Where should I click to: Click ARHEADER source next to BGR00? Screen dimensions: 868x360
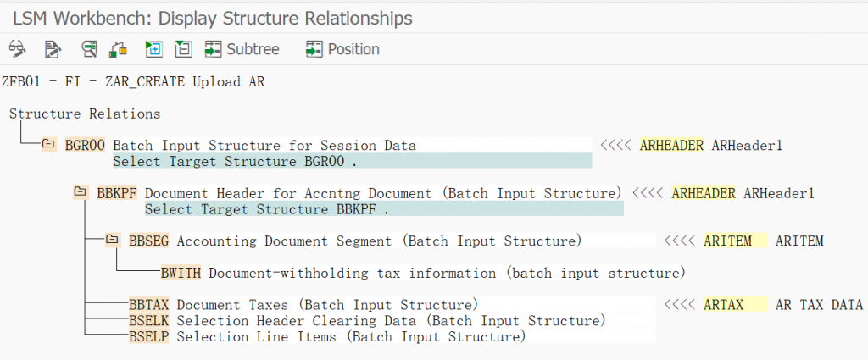click(671, 146)
